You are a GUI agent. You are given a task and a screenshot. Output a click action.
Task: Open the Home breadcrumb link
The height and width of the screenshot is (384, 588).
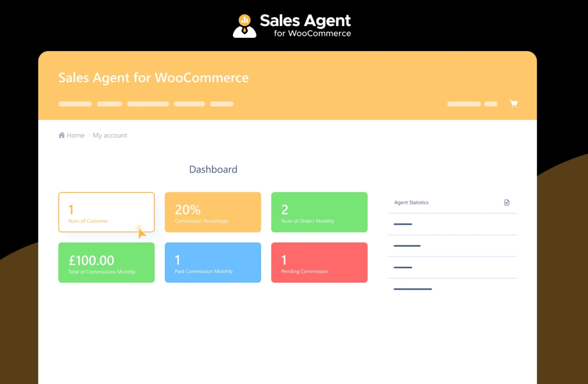point(75,135)
